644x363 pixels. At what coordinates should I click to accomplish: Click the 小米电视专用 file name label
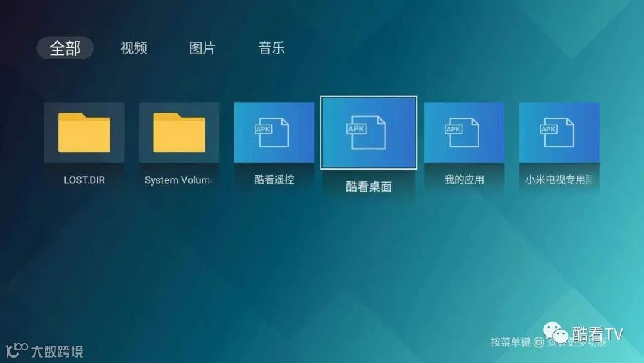point(559,180)
